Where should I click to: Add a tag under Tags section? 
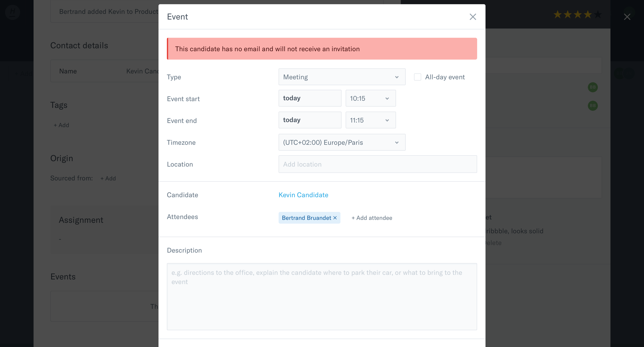pos(61,125)
